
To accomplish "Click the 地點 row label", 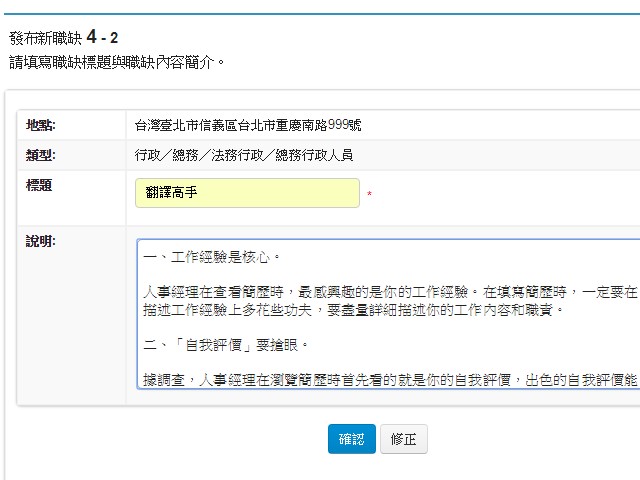I will [x=40, y=125].
